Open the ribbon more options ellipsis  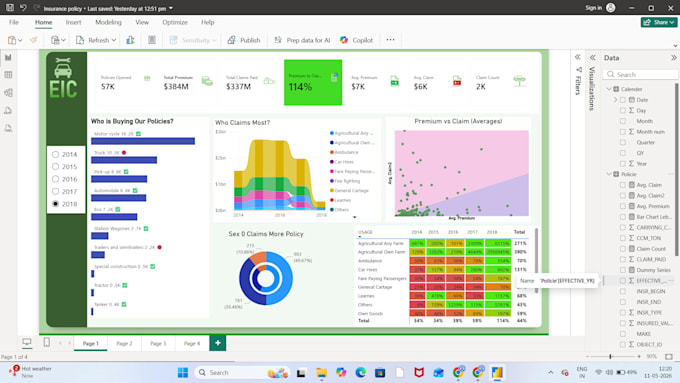coord(390,40)
